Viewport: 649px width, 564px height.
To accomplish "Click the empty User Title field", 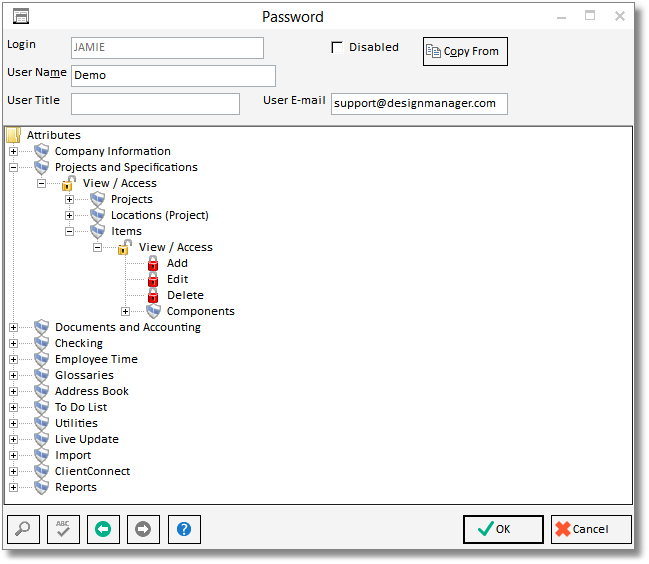I will (x=155, y=104).
